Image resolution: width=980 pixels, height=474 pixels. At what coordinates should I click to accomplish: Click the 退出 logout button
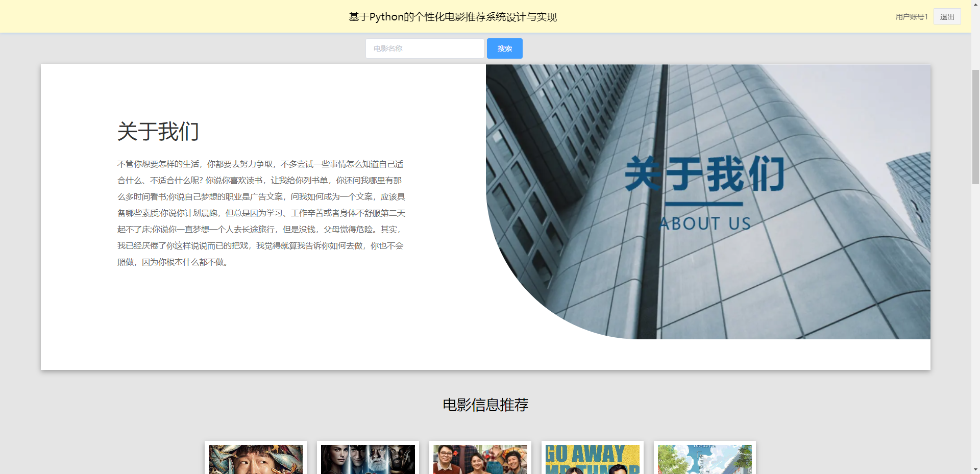tap(947, 17)
